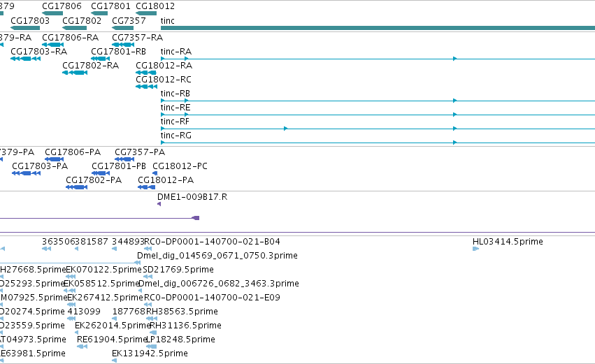Click Dmel_dig_006726_0682_3463.3prime label

219,284
